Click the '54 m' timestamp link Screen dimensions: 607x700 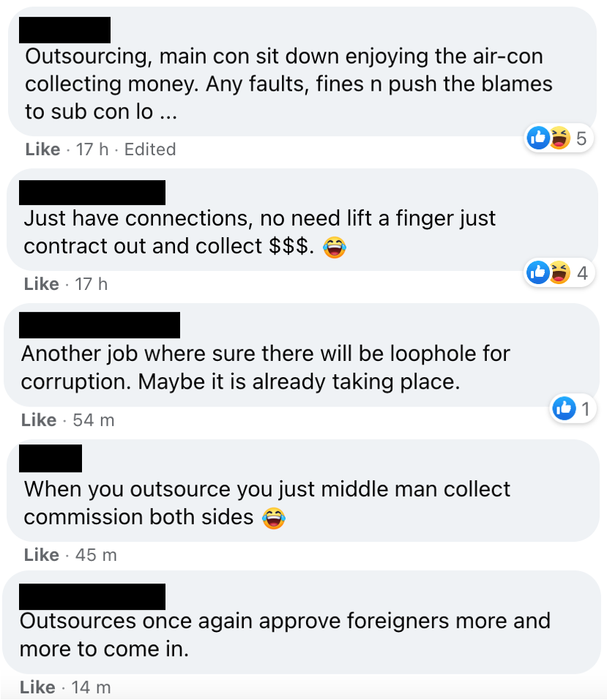click(x=94, y=420)
